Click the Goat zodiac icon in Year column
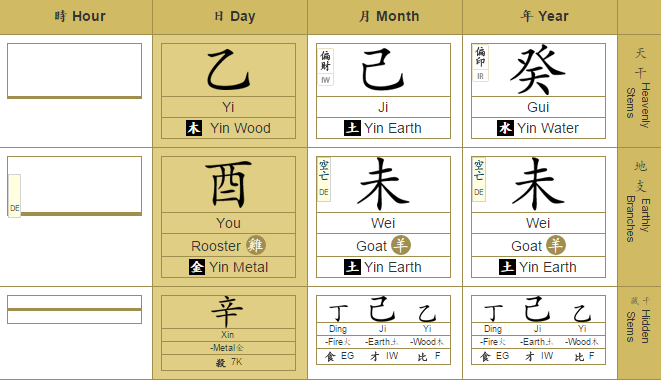This screenshot has height=382, width=661. pos(556,245)
